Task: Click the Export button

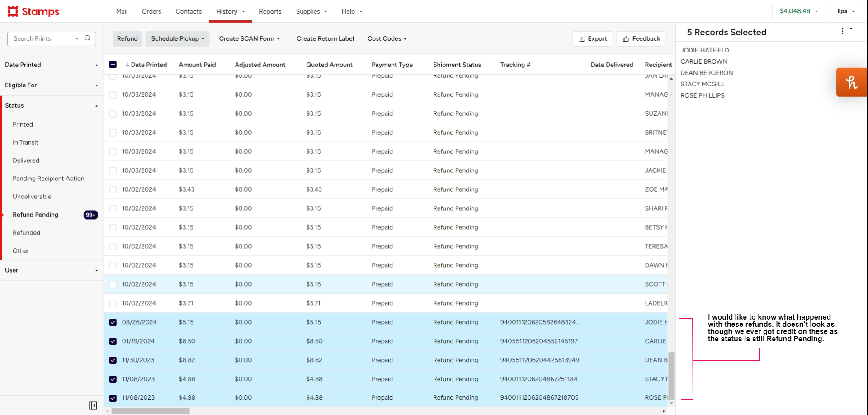Action: click(x=592, y=39)
